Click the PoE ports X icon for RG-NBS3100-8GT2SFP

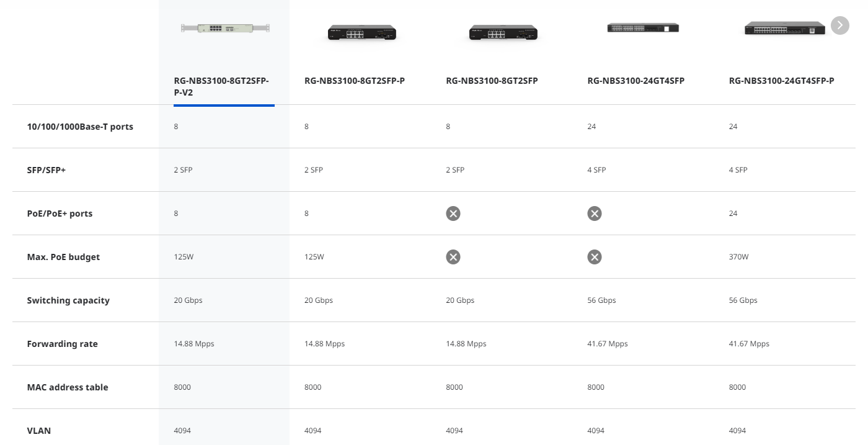453,214
